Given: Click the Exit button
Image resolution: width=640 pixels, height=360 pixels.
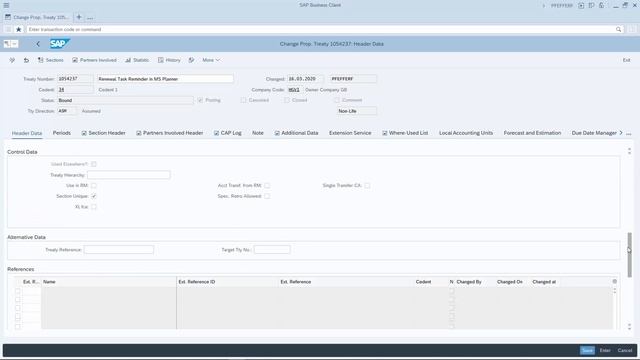Looking at the screenshot, I should click(627, 60).
